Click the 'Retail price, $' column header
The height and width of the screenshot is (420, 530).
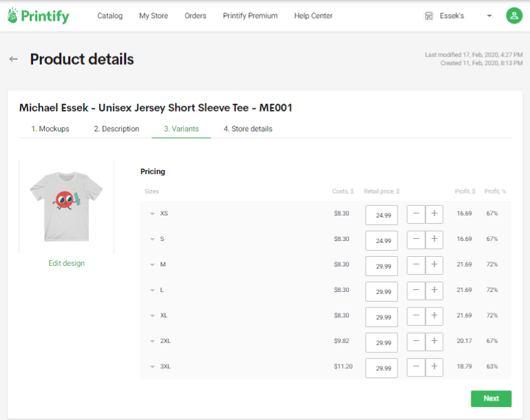pos(381,191)
